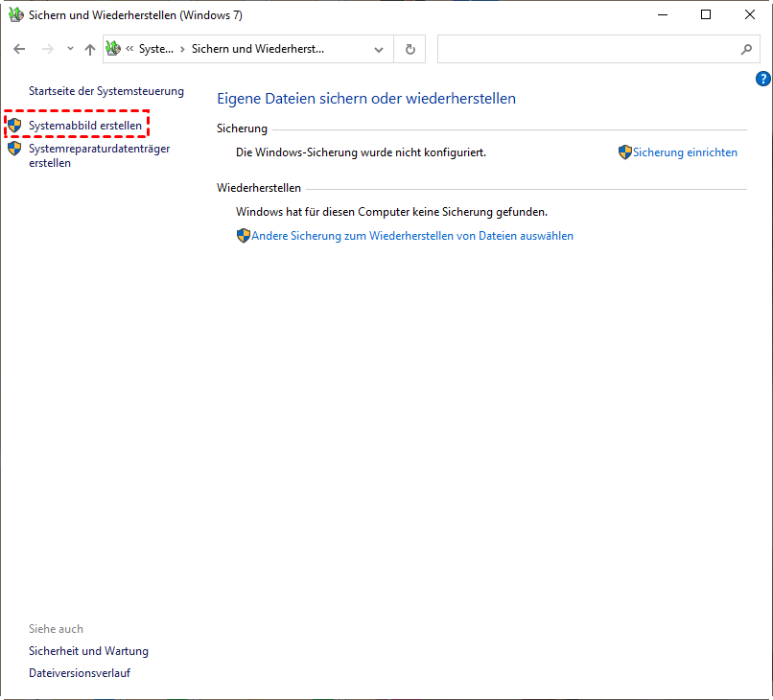Click the double-chevron breadcrumb overflow
Viewport: 773px width, 700px height.
[129, 48]
